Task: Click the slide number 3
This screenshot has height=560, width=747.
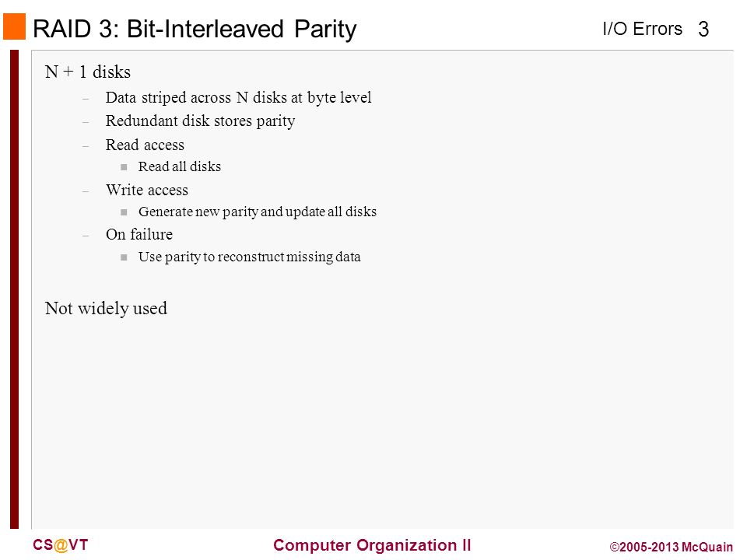Action: (x=703, y=30)
